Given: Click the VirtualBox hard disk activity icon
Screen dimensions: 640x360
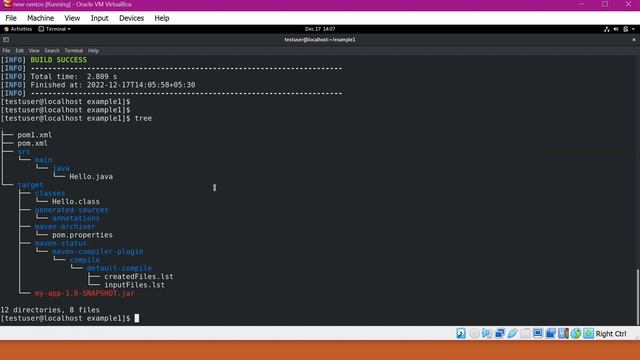Looking at the screenshot, I should (x=461, y=333).
